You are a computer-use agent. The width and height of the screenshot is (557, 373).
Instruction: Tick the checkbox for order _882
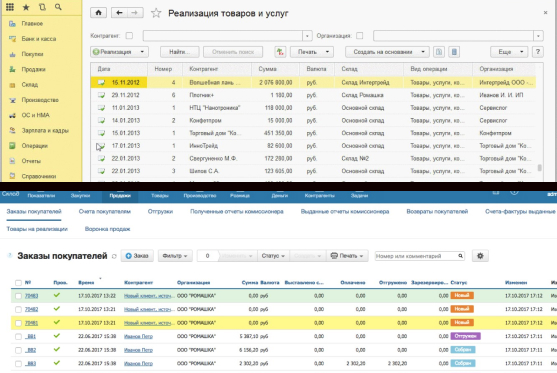click(18, 350)
